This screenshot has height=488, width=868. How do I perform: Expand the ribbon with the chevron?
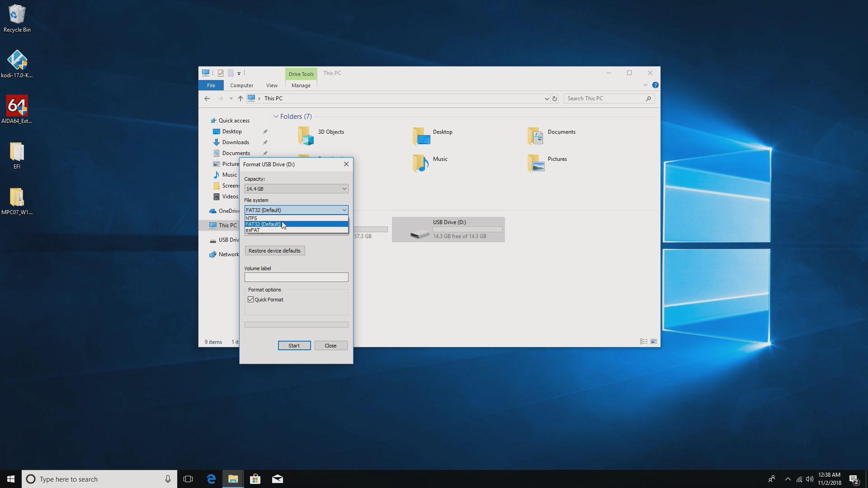pos(646,85)
